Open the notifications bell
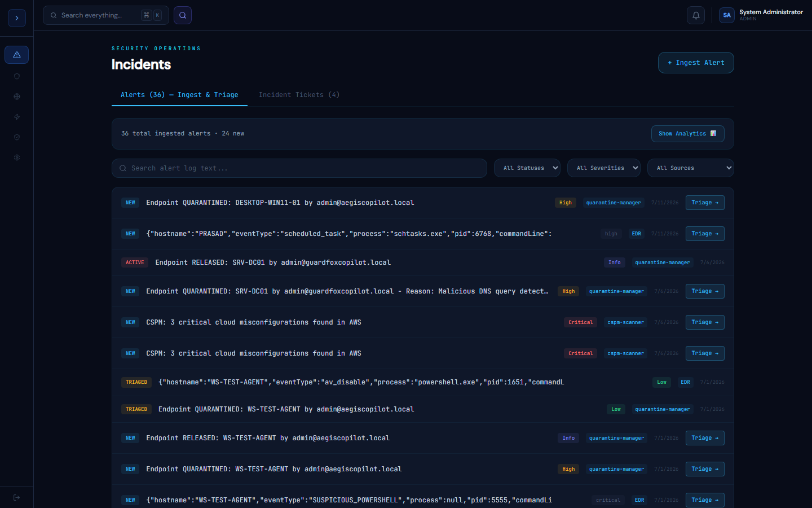Screen dimensions: 812x508 696,15
